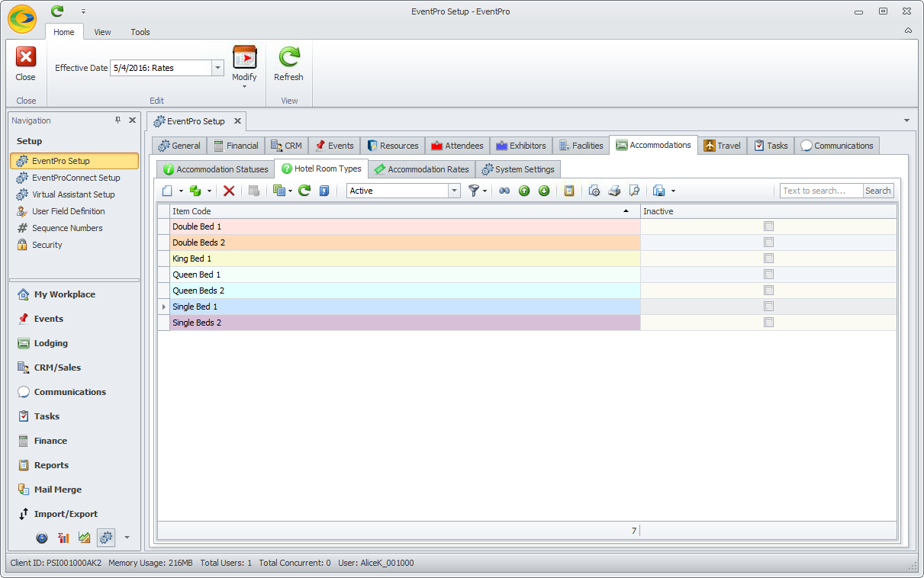Viewport: 924px width, 578px height.
Task: Click the small green refresh arrow in toolbar
Action: (x=304, y=191)
